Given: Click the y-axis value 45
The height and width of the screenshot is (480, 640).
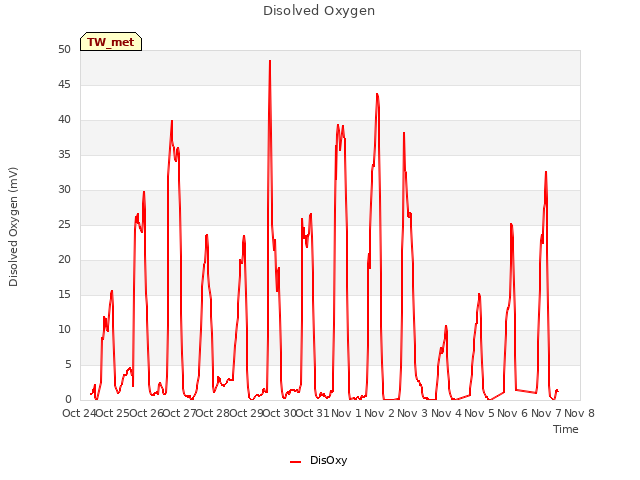Looking at the screenshot, I should pyautogui.click(x=64, y=84).
